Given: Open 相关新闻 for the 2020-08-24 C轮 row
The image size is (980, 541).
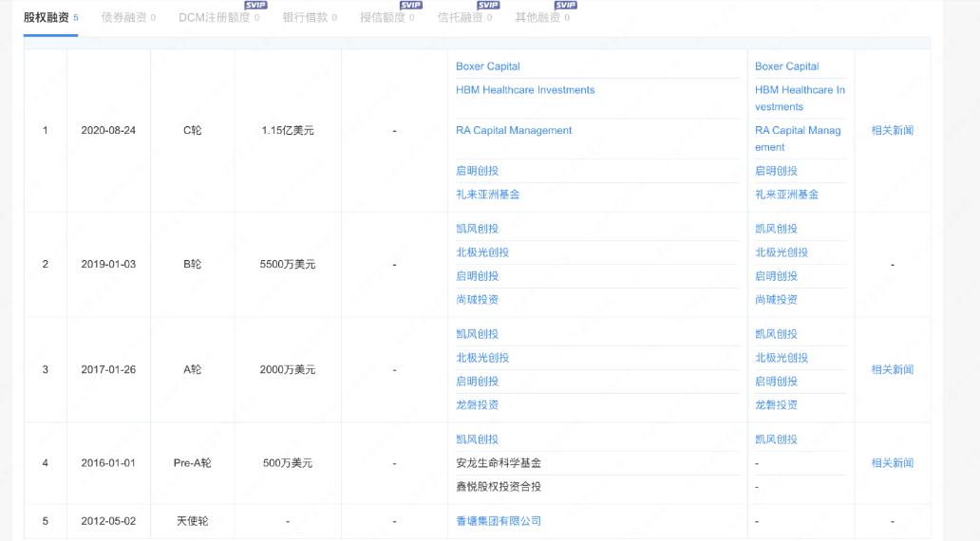Looking at the screenshot, I should point(892,131).
